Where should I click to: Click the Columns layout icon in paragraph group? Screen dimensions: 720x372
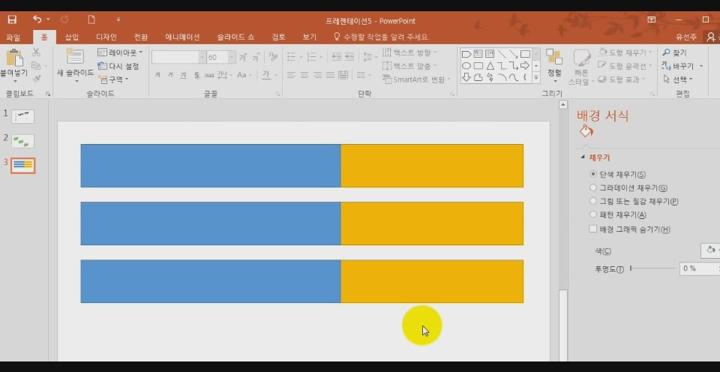(x=362, y=75)
